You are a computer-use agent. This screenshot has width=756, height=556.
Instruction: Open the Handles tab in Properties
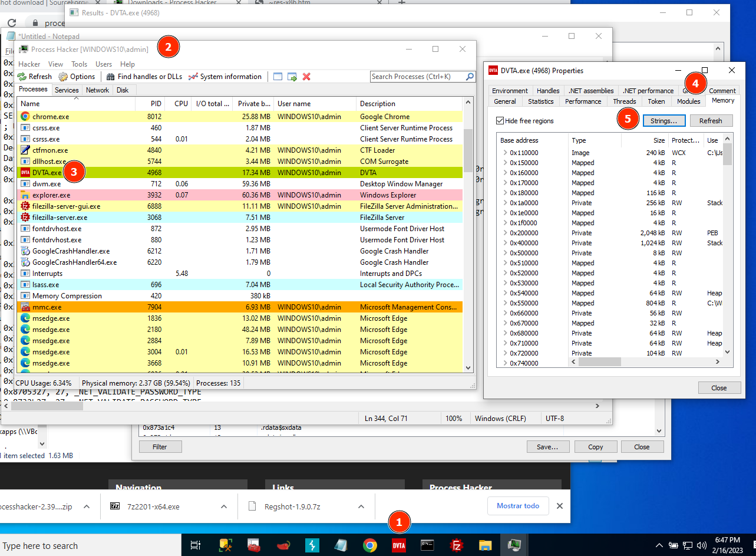548,91
